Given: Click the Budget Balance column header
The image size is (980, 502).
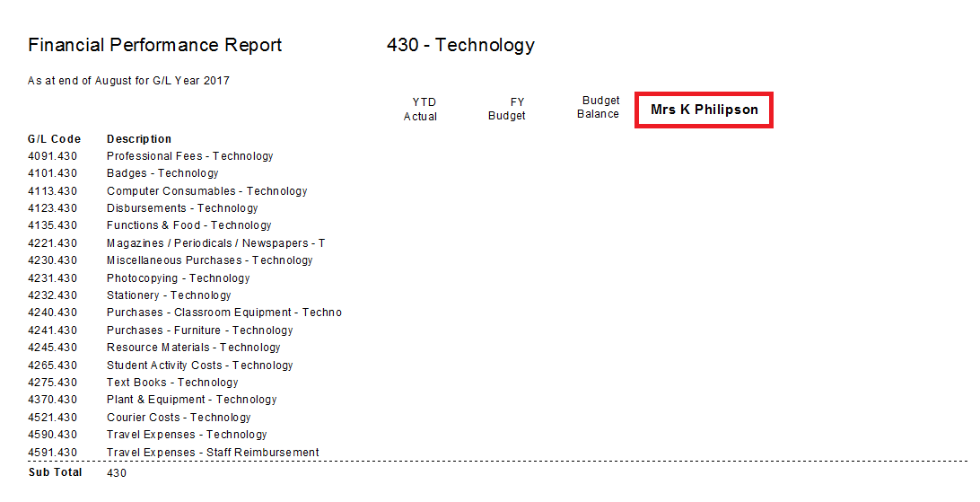Looking at the screenshot, I should (x=598, y=107).
